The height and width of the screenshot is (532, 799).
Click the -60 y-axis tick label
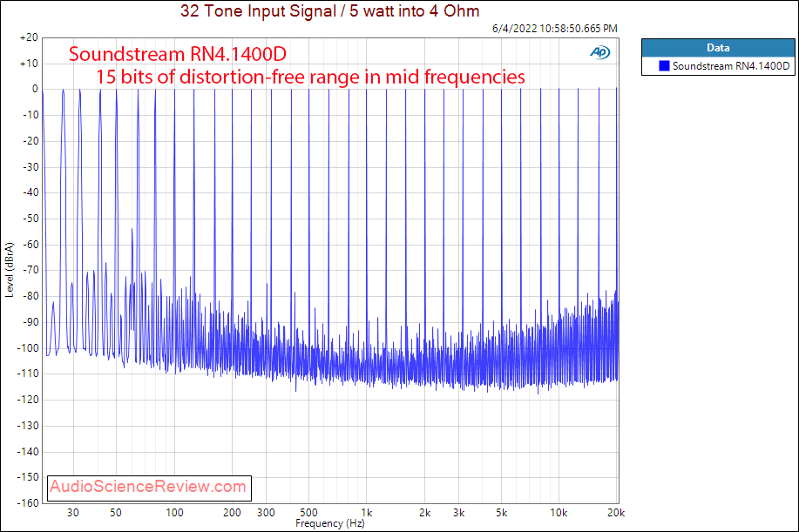click(x=30, y=245)
